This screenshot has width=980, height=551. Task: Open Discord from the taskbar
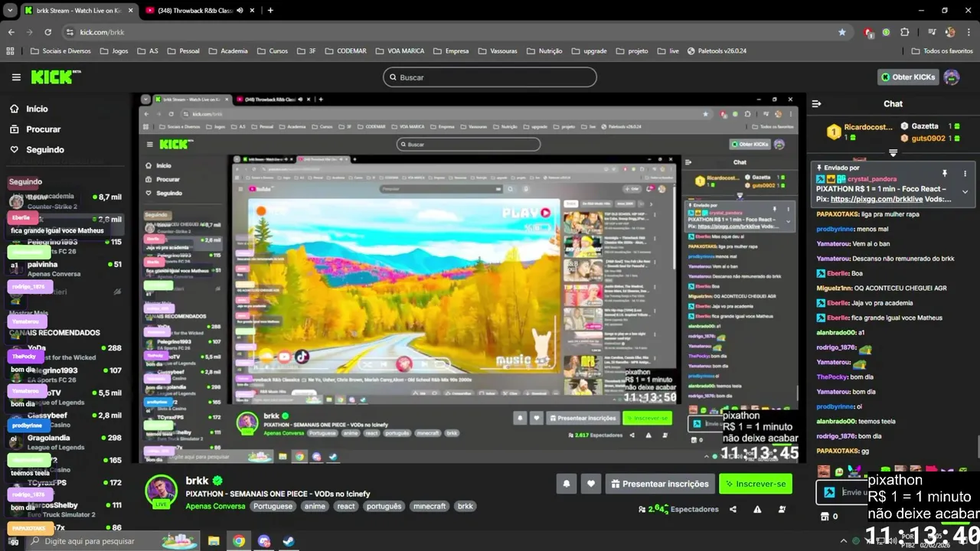[x=264, y=541]
